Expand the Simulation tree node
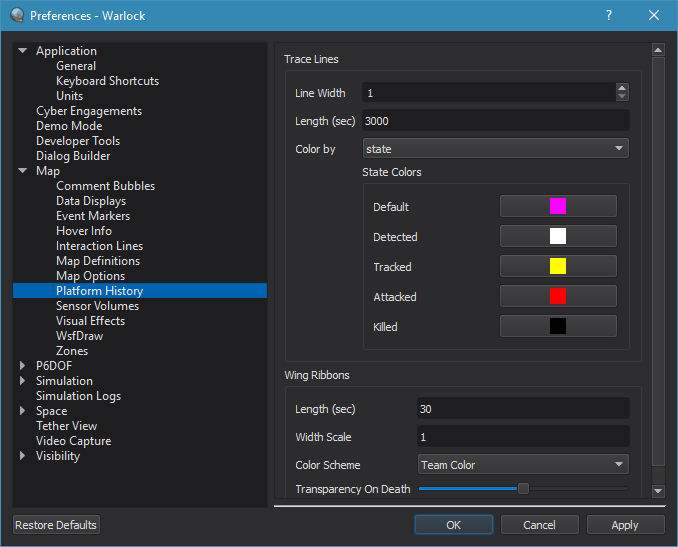This screenshot has height=547, width=678. coord(22,381)
